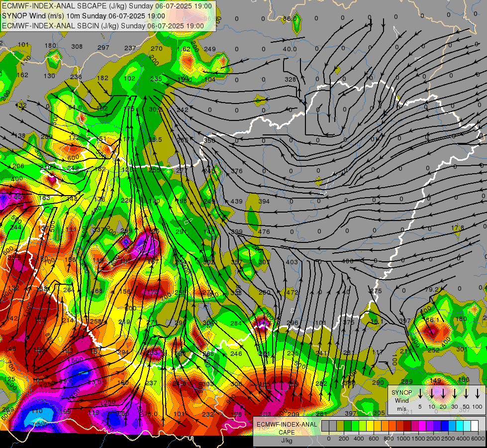487x448 pixels.
Task: Click the SBCIN title line at top
Action: tap(103, 26)
